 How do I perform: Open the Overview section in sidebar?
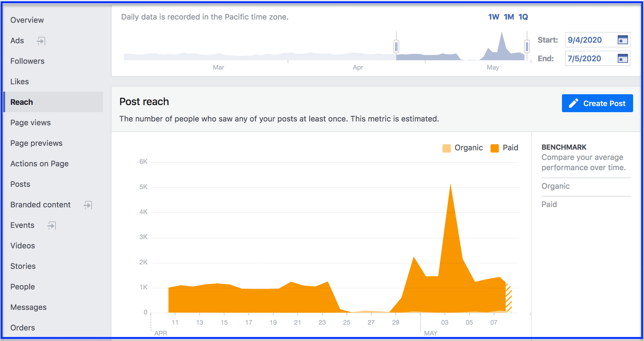coord(27,20)
